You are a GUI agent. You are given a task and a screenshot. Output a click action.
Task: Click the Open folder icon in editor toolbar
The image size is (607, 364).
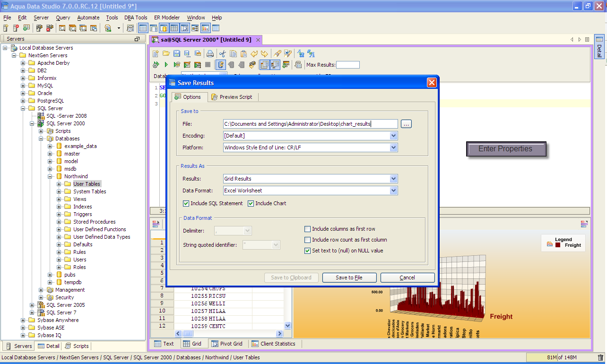click(x=166, y=54)
